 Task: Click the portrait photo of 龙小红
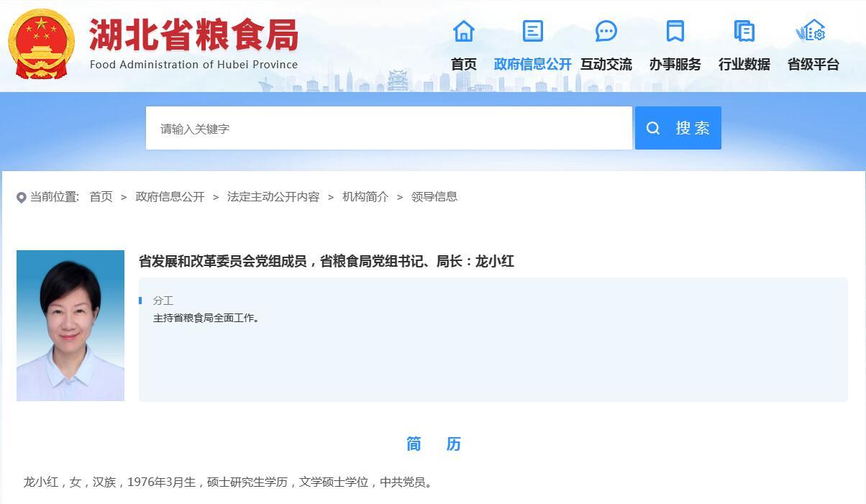tap(70, 325)
